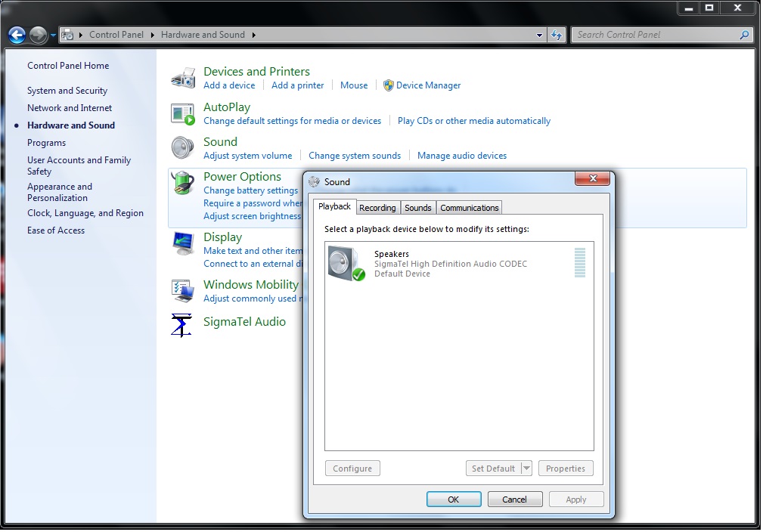Click the Sound speaker icon

183,148
